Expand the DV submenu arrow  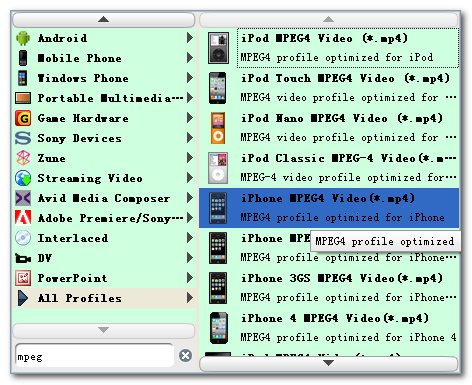click(190, 258)
